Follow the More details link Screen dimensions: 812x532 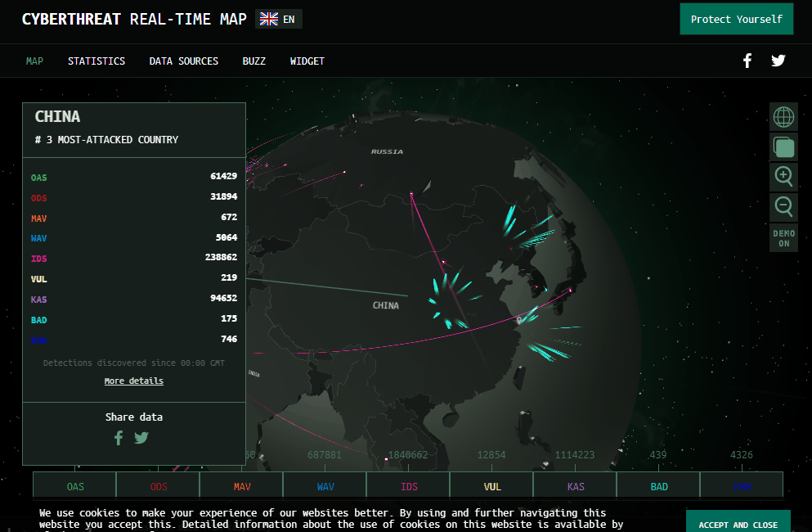[x=134, y=381]
